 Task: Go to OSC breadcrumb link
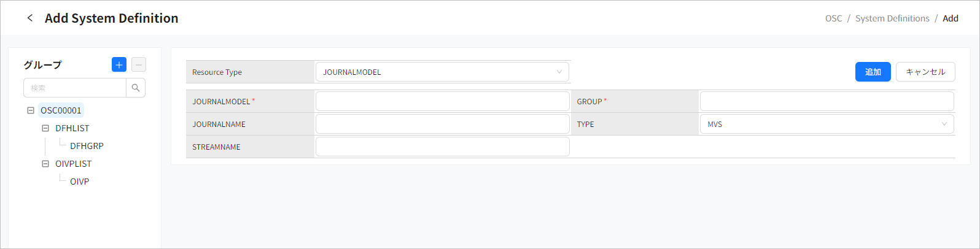(x=833, y=18)
